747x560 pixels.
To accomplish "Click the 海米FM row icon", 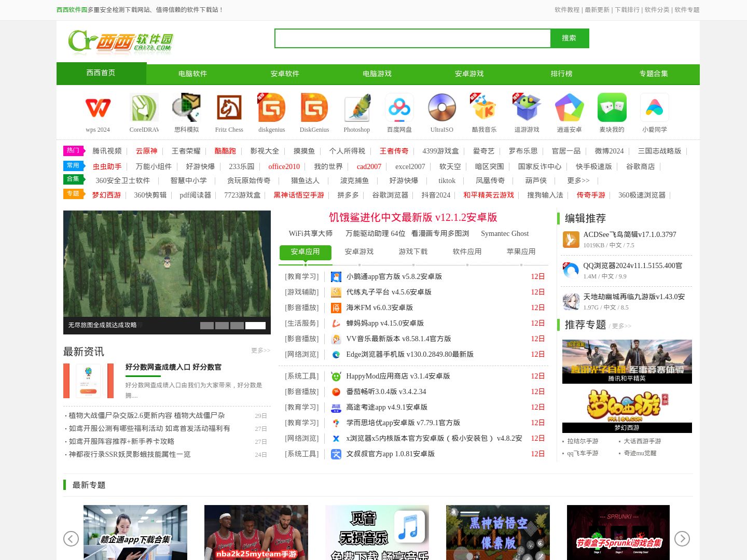I will coord(336,308).
